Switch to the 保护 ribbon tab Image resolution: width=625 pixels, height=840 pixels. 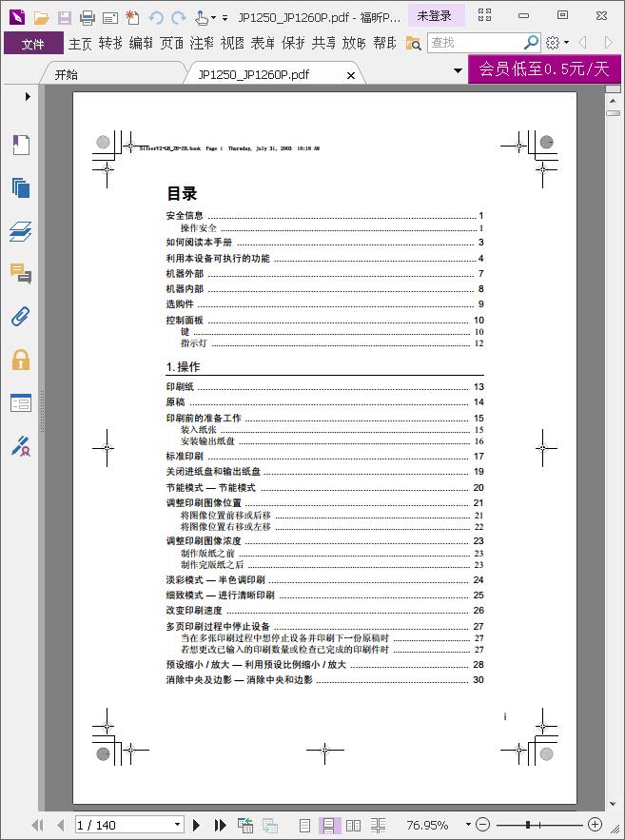(x=294, y=43)
